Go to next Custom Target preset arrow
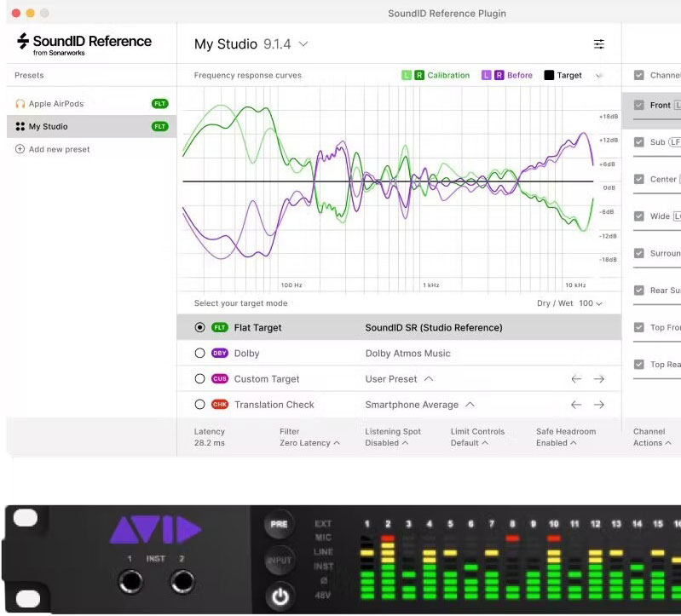Viewport: 681px width, 616px height. (599, 379)
